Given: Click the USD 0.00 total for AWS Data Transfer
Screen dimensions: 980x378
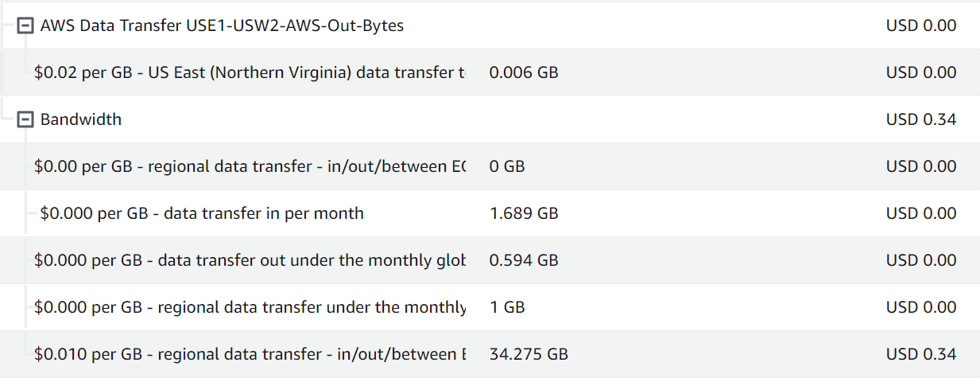Looking at the screenshot, I should coord(921,25).
